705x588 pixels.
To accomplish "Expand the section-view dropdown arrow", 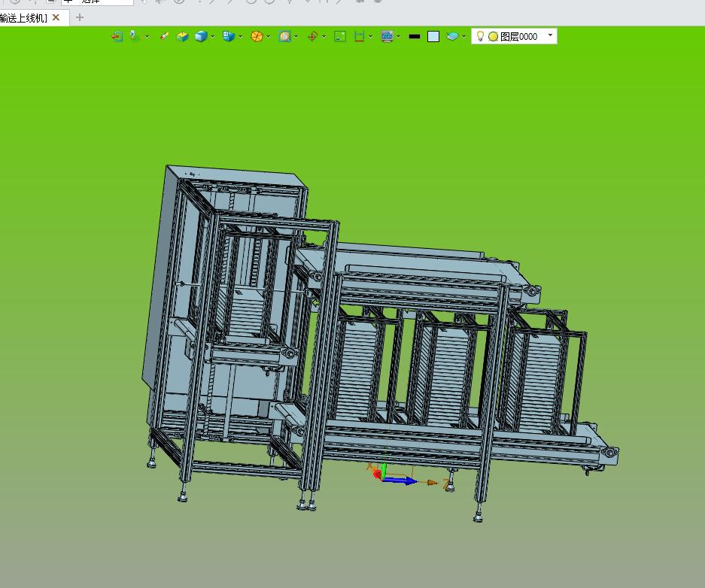I will pyautogui.click(x=269, y=37).
